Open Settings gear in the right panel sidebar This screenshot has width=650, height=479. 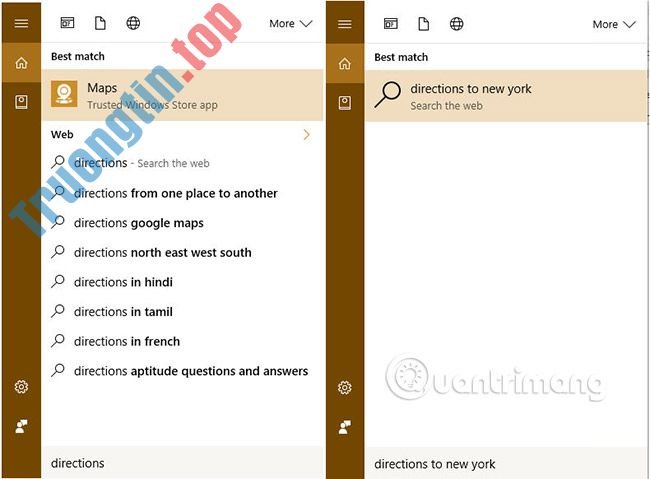click(344, 387)
